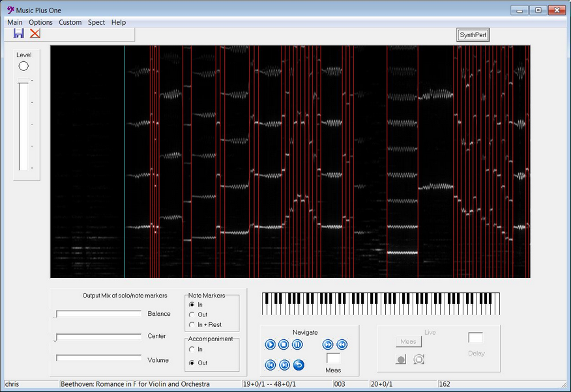This screenshot has width=571, height=392.
Task: Pause playback using the Navigate pause icon
Action: pos(297,344)
